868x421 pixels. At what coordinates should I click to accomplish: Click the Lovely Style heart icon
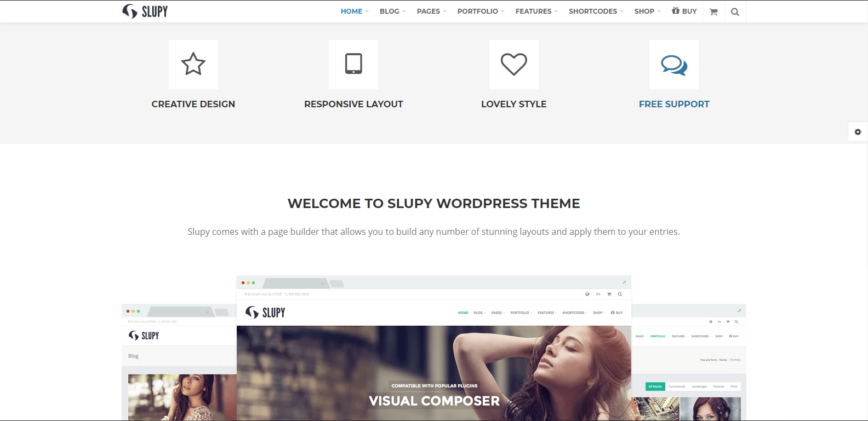[x=513, y=64]
